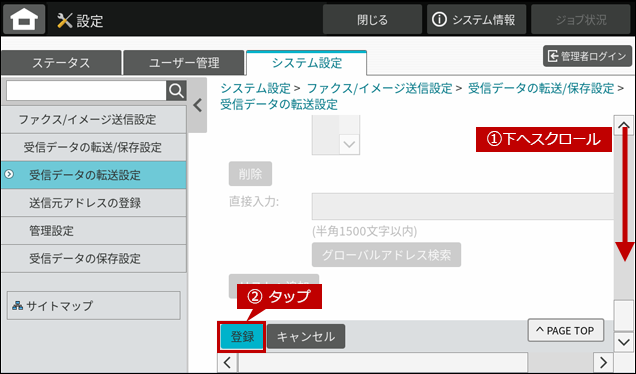The image size is (636, 374).
Task: Tap the キャンセル button
Action: (x=306, y=336)
